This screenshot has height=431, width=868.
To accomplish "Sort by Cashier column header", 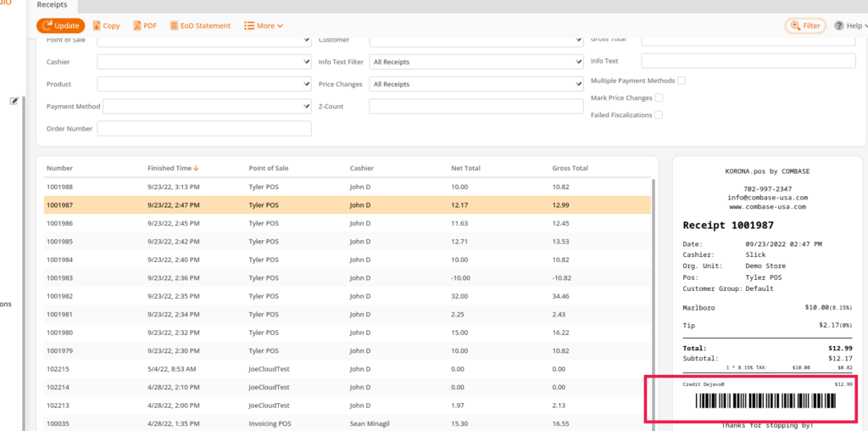I will click(361, 168).
